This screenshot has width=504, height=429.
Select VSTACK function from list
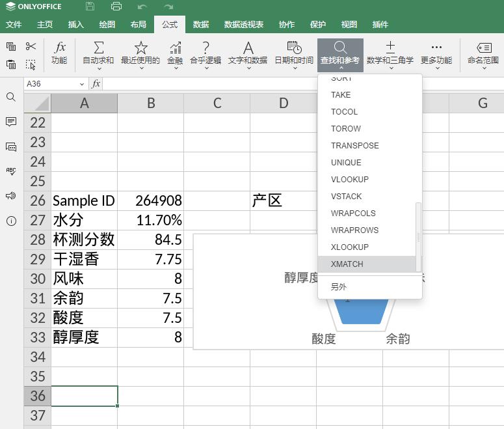coord(367,197)
